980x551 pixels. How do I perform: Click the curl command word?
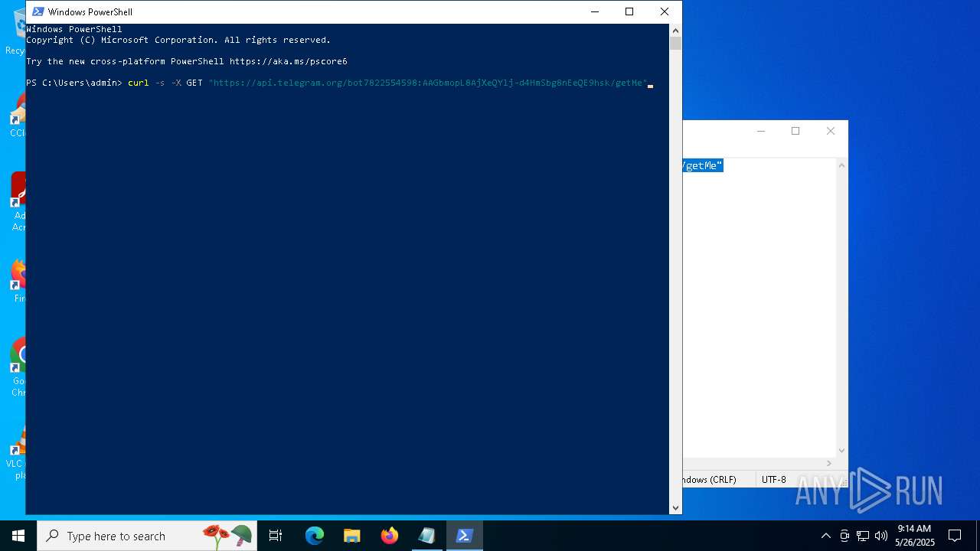(139, 83)
